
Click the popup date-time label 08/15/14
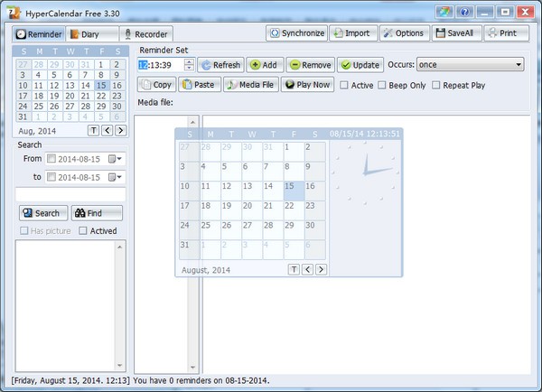[x=364, y=134]
